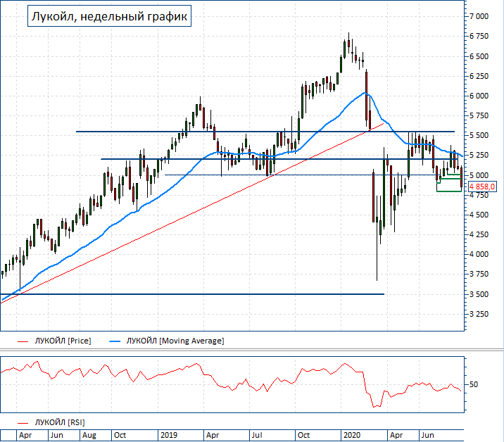Click the 3 250 price axis label
The image size is (504, 442).
[x=479, y=314]
